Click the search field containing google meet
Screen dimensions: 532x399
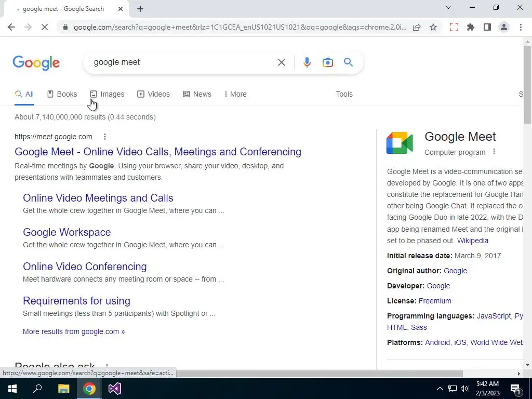183,62
